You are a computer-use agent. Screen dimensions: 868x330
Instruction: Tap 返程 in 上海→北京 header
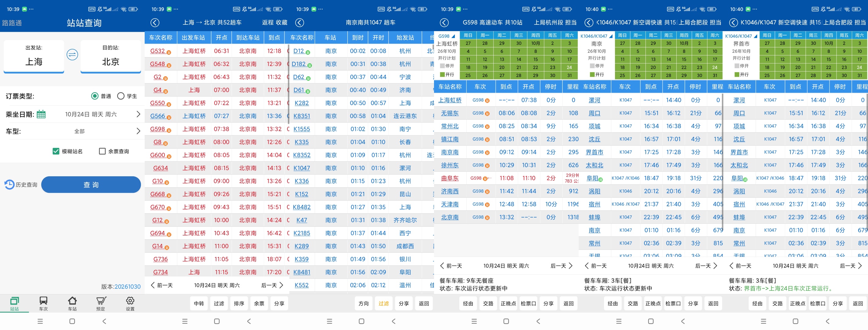268,23
